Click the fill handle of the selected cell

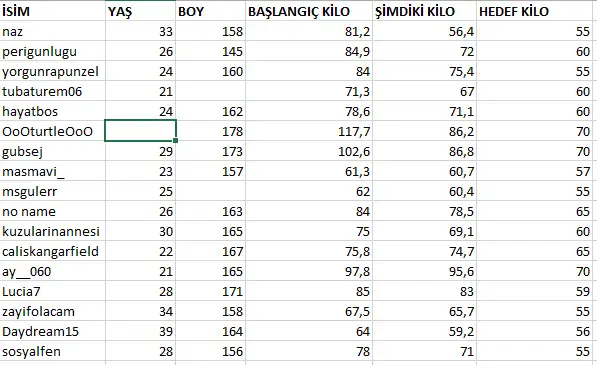pos(176,140)
